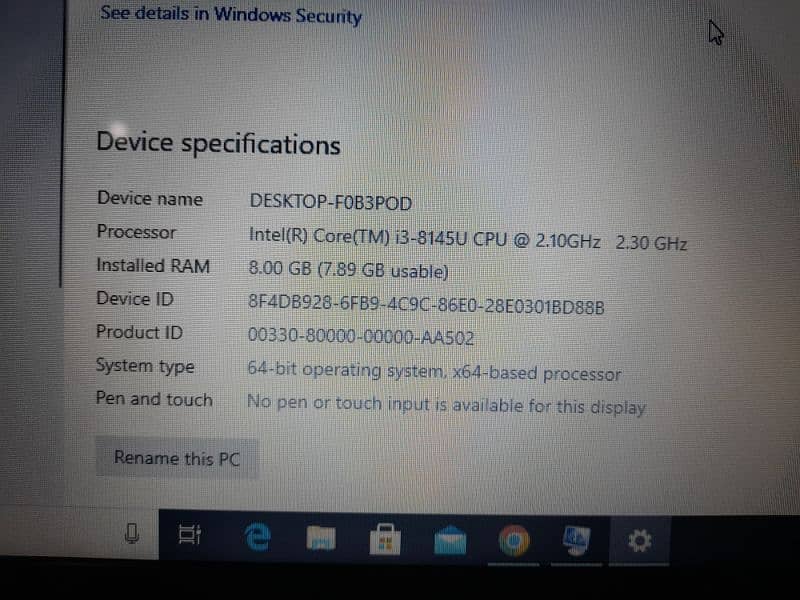Click the device name DESKTOP-F0B3POD
This screenshot has height=600, width=800.
(331, 202)
